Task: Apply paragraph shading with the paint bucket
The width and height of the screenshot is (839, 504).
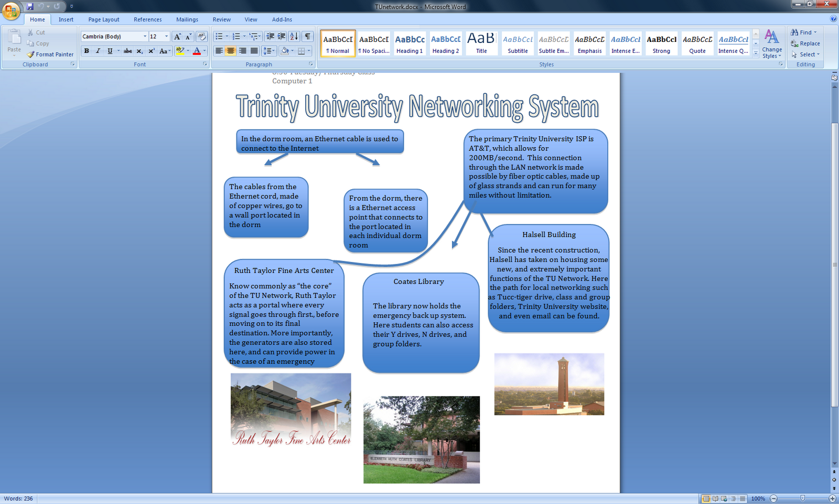Action: pos(284,51)
